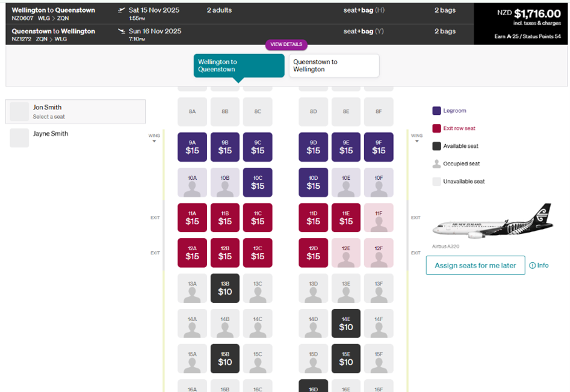Click the Jayne Smith avatar placeholder
The width and height of the screenshot is (570, 392).
pyautogui.click(x=19, y=138)
